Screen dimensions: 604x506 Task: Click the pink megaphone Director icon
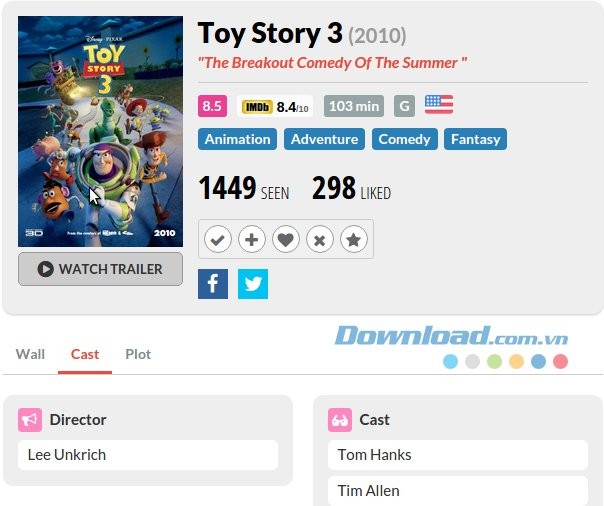coord(30,420)
